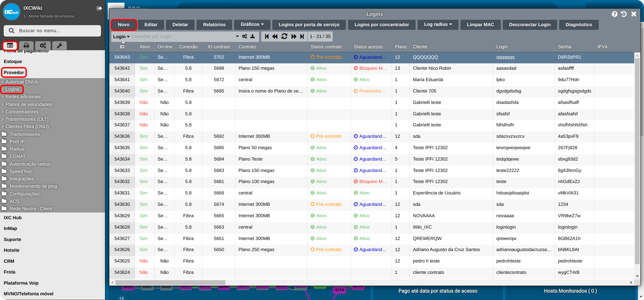
Task: Open the Provedor menu section
Action: point(14,72)
